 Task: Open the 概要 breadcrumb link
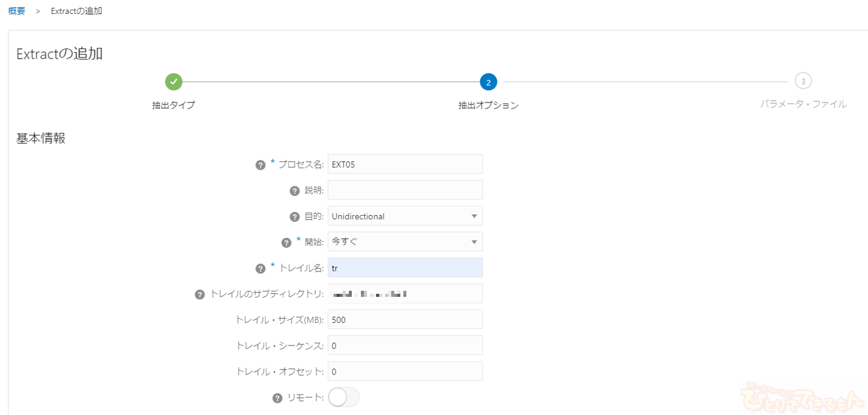pyautogui.click(x=17, y=11)
